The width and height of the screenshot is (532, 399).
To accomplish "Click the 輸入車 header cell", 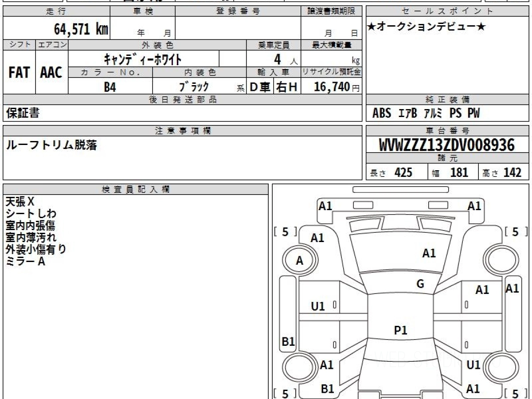I will coord(274,72).
